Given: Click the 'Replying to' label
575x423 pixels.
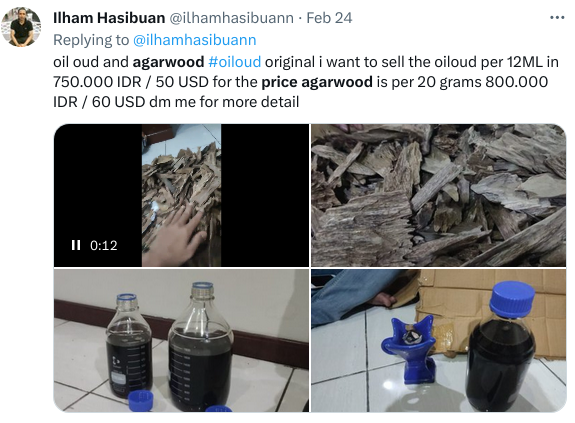Looking at the screenshot, I should (91, 40).
